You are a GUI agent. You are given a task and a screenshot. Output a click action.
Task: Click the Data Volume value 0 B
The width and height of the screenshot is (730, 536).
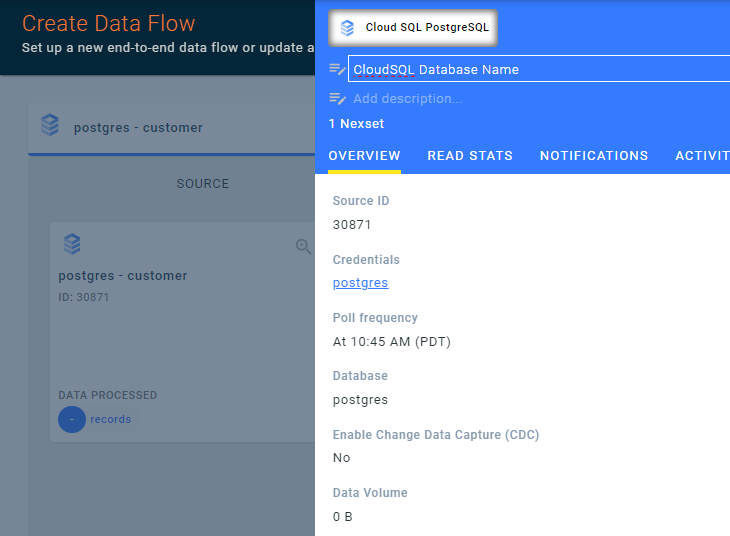click(343, 516)
